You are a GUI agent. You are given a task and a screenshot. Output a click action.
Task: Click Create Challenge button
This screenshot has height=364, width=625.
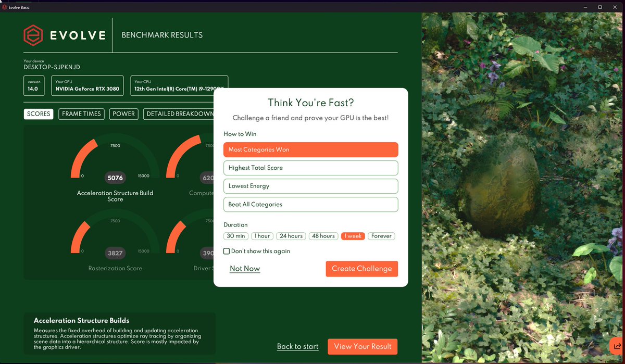362,269
